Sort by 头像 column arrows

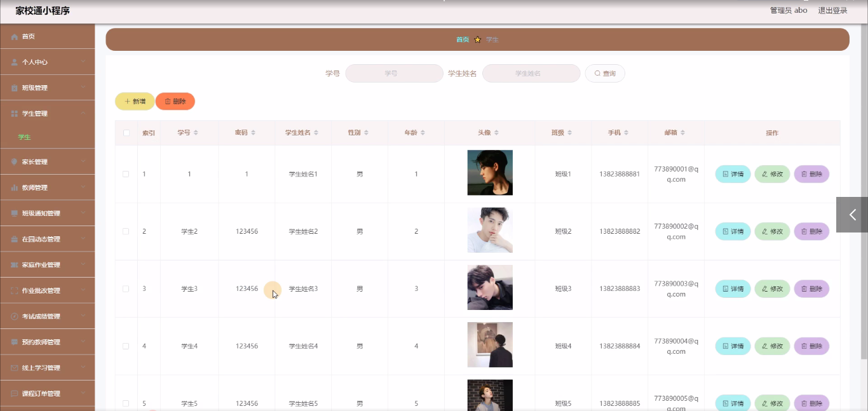(496, 133)
